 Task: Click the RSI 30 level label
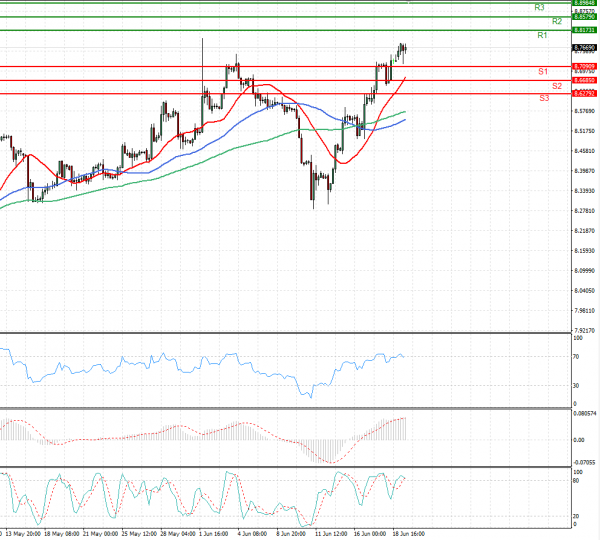(x=576, y=386)
